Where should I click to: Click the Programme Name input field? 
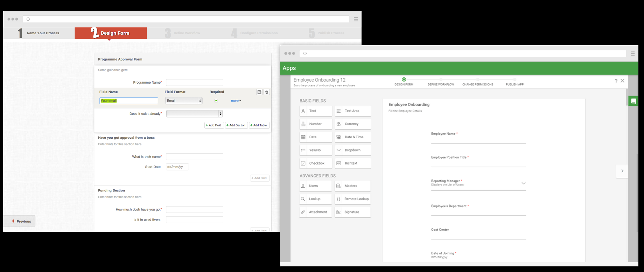[x=195, y=83]
